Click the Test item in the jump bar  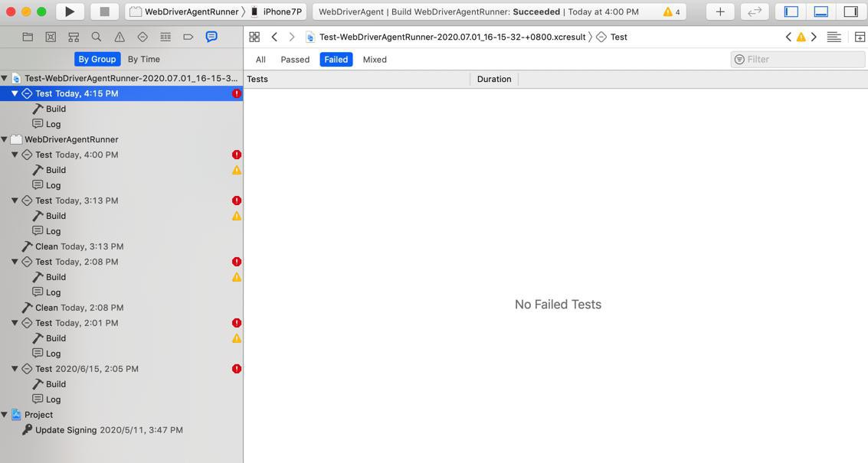pos(612,37)
